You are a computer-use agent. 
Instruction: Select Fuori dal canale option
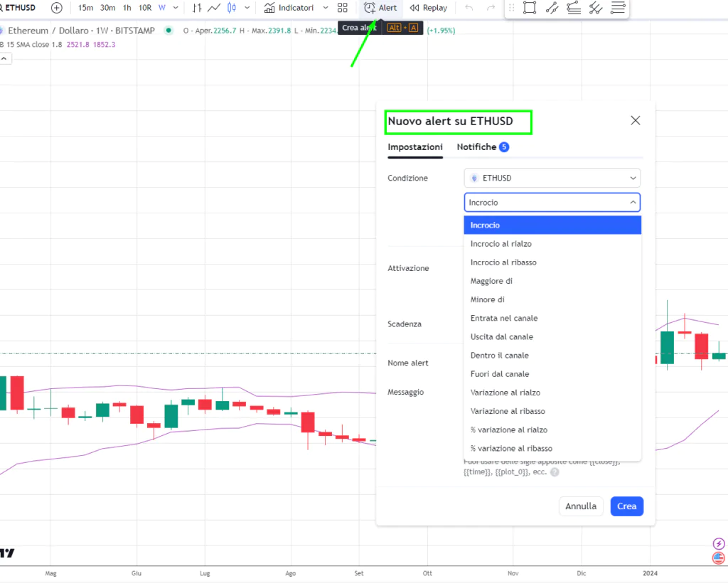point(552,374)
